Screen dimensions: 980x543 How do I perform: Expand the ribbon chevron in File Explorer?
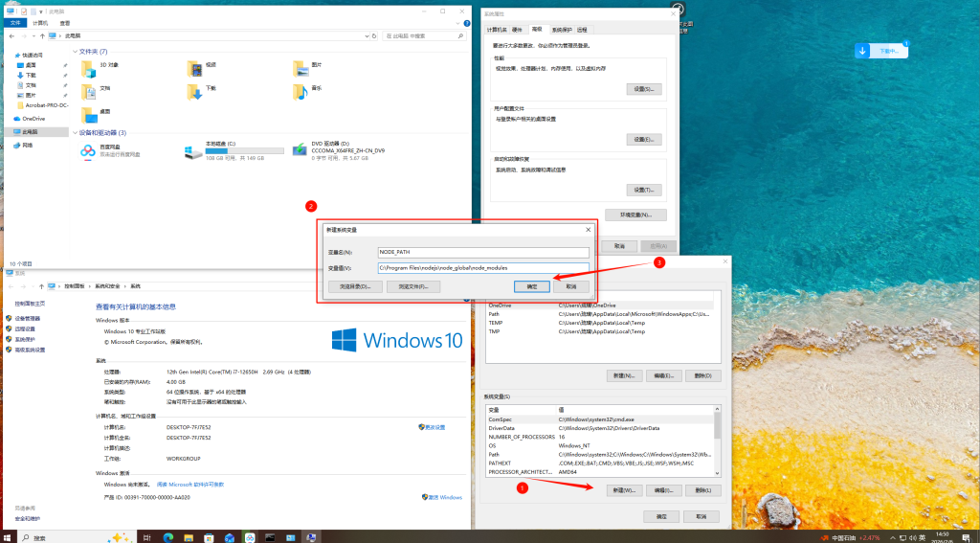click(x=457, y=23)
